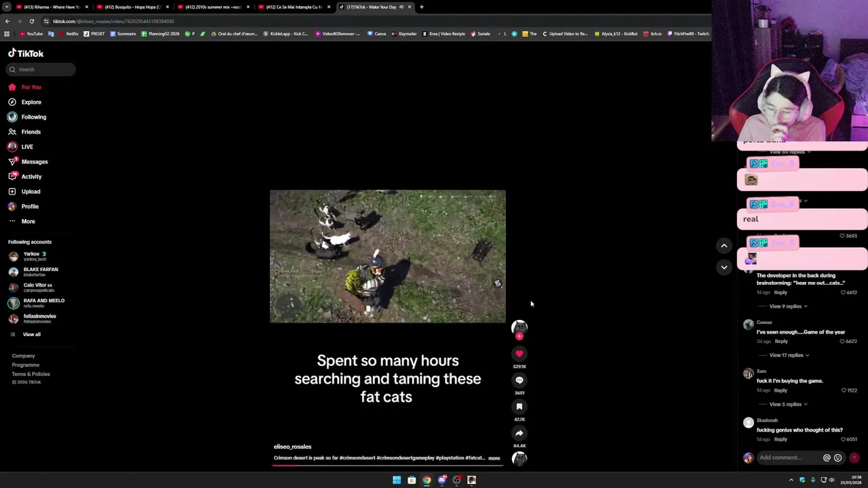Expand the Programme footer section

25,365
